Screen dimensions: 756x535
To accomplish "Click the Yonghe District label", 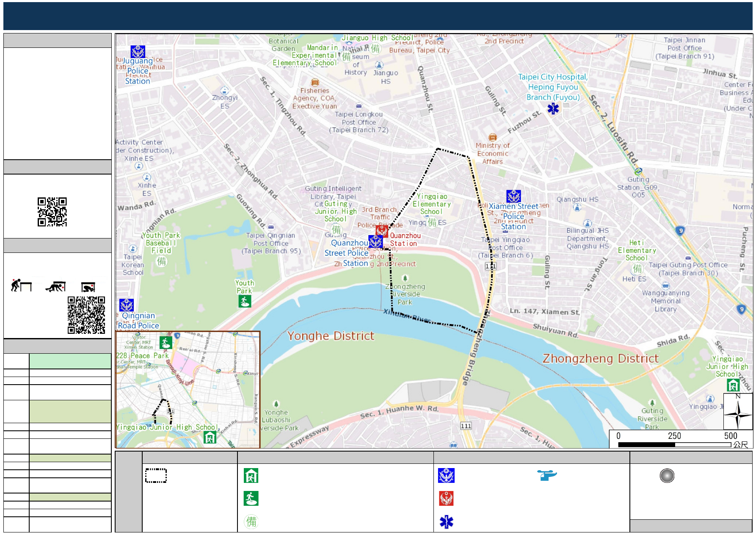I will pyautogui.click(x=331, y=336).
